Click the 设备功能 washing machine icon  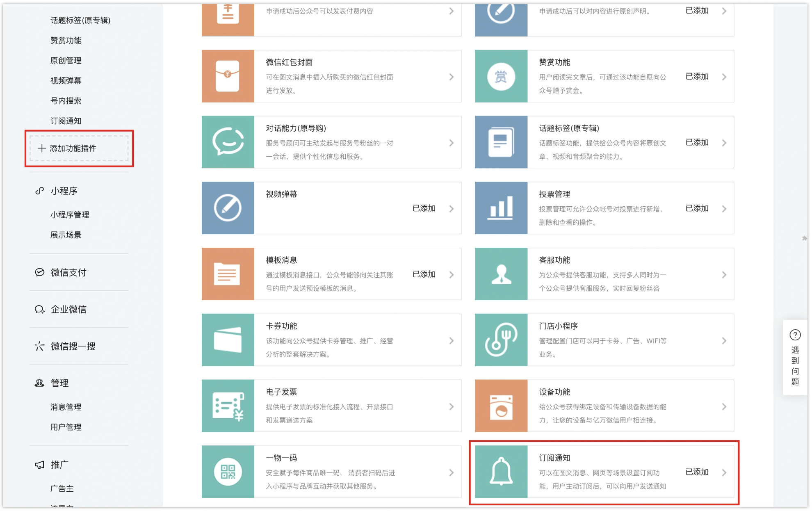[x=501, y=406]
